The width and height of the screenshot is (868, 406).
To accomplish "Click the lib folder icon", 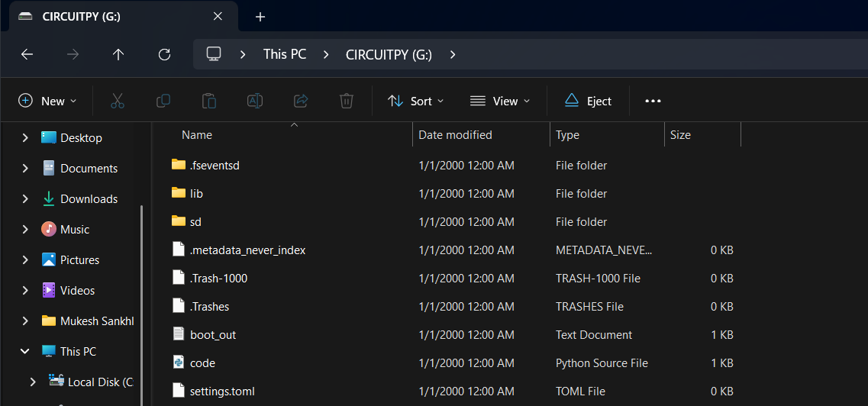I will (178, 192).
